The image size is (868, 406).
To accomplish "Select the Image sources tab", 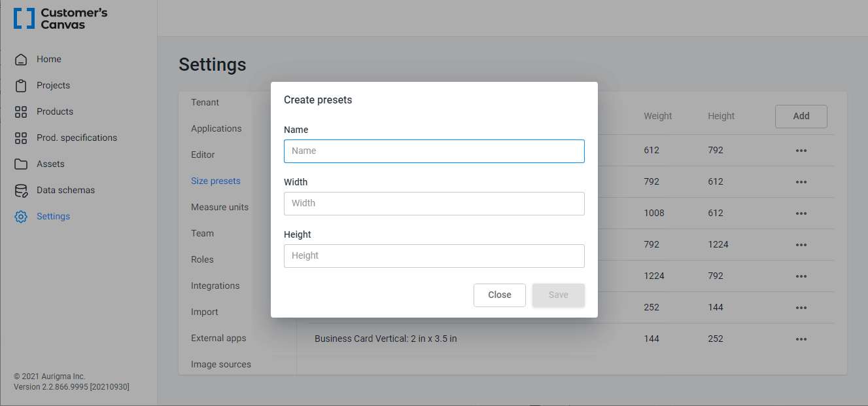I will click(221, 364).
